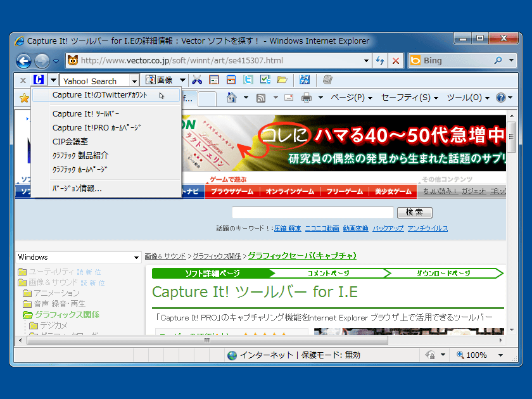Click inside the Yahoo! Search field

96,81
